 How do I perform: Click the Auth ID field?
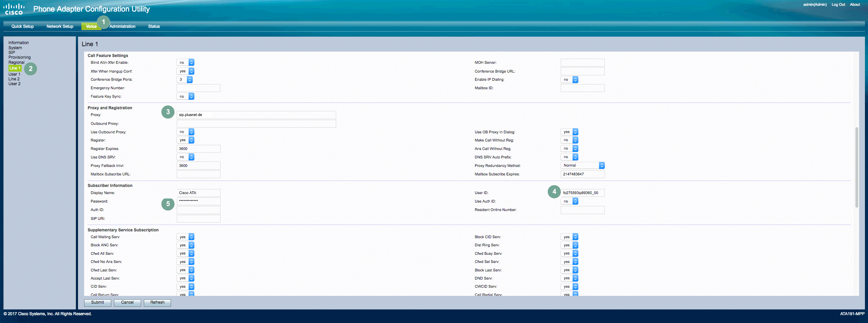coord(198,210)
